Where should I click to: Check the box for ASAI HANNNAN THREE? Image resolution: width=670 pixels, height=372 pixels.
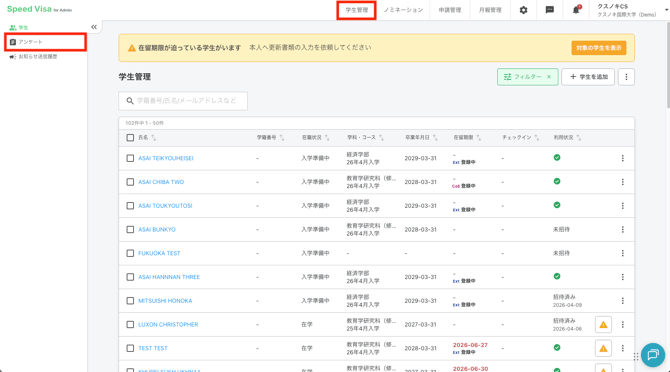130,277
